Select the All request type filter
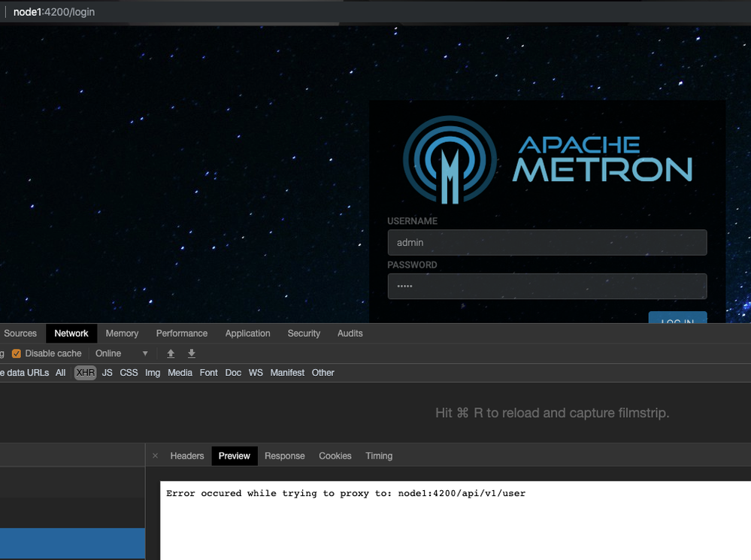This screenshot has height=560, width=751. (60, 373)
